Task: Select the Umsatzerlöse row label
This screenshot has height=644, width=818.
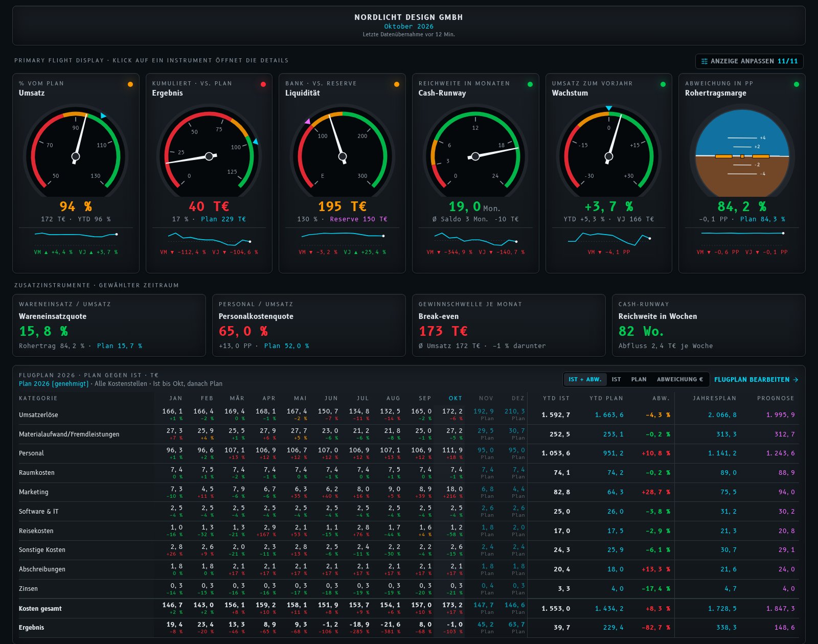Action: pos(38,415)
